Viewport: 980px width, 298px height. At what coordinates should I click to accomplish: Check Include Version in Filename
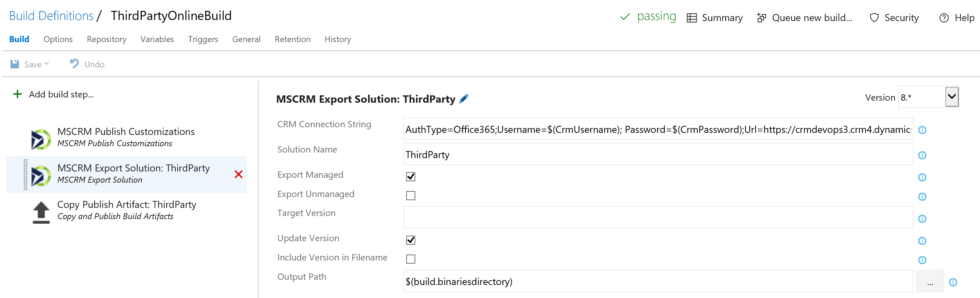[410, 259]
